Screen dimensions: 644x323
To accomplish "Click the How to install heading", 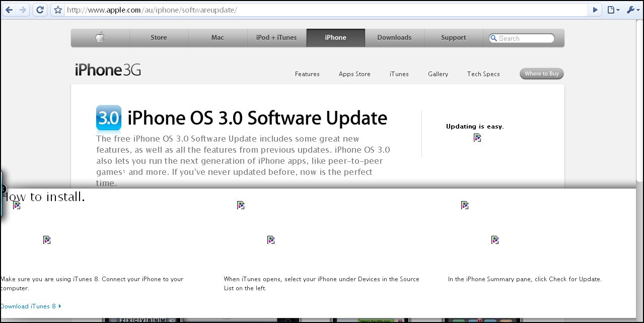I will 43,197.
